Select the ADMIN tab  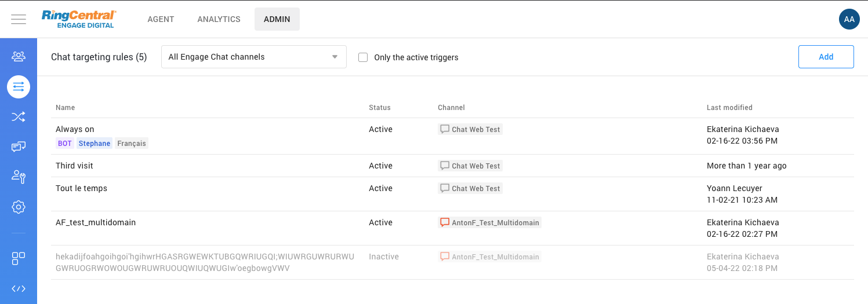[x=277, y=19]
